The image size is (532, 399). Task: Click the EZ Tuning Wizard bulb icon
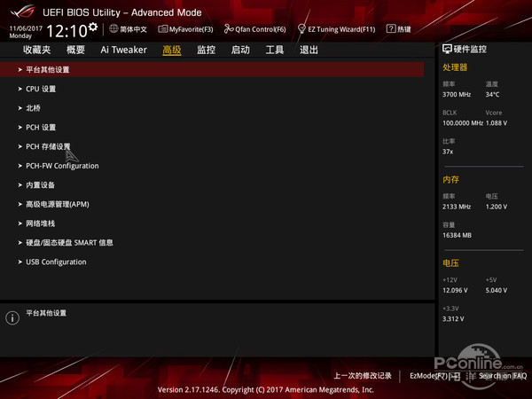pyautogui.click(x=301, y=29)
